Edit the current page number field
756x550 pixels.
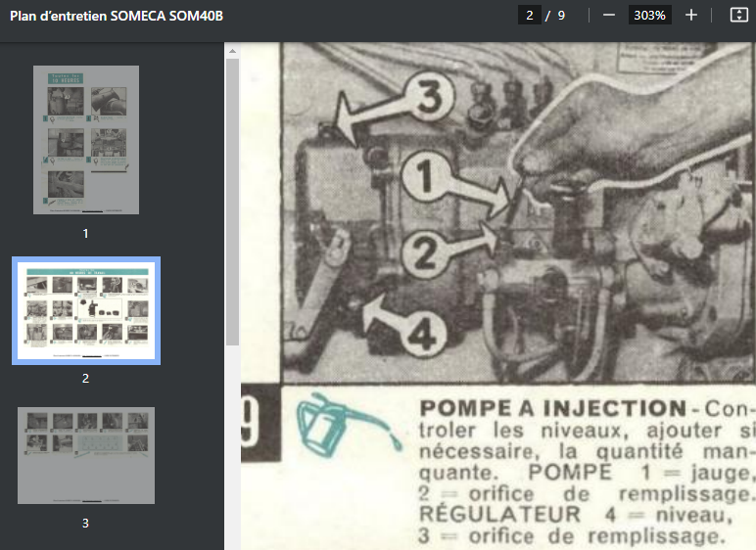click(530, 16)
